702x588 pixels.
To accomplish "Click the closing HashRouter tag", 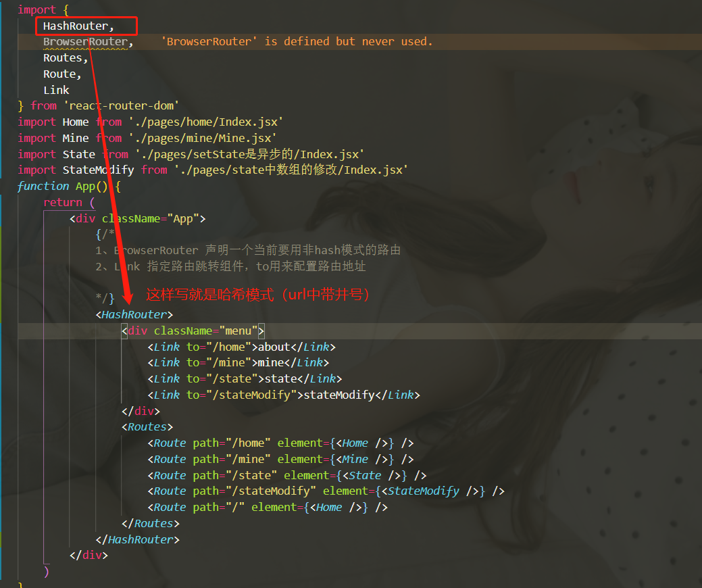I will point(137,539).
